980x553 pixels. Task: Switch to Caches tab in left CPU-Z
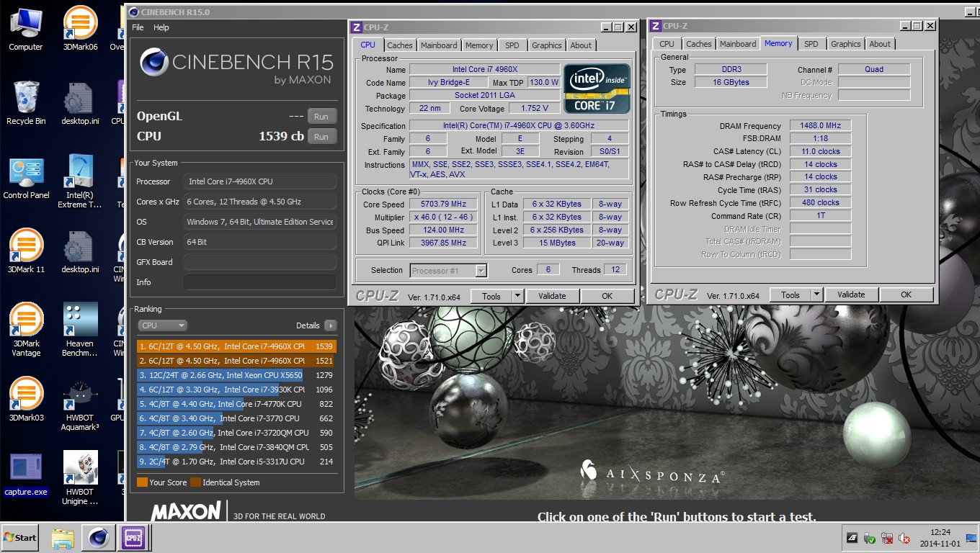[400, 45]
